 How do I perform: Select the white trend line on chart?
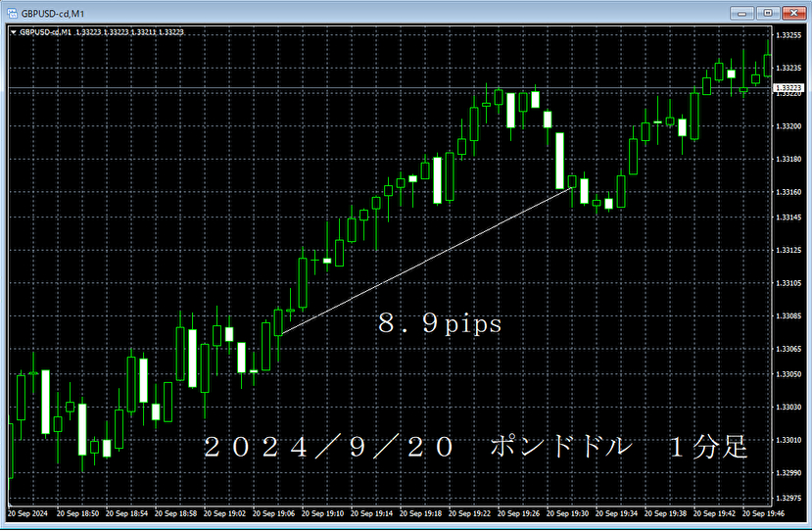[x=426, y=262]
